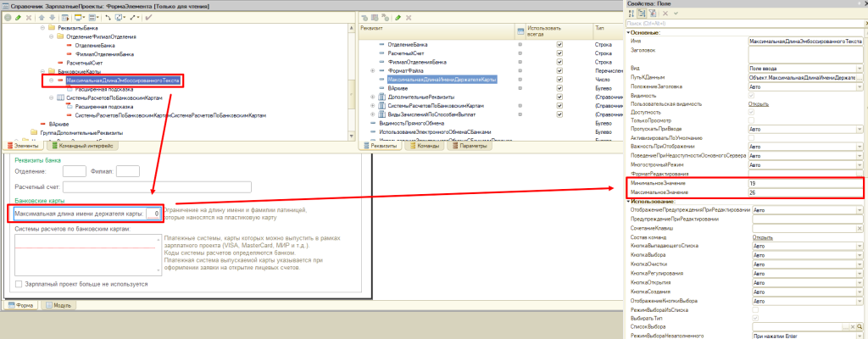The image size is (868, 339).
Task: Click the pencil Edit icon in elements toolbar
Action: click(x=20, y=17)
